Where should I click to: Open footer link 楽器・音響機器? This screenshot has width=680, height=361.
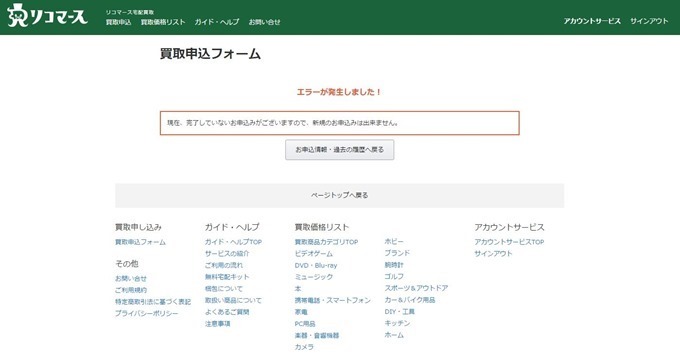point(317,335)
